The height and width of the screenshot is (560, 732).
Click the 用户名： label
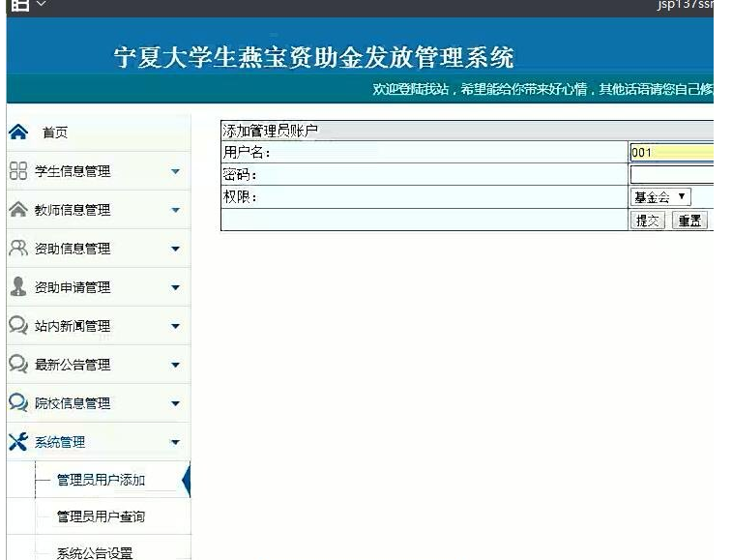[x=247, y=152]
